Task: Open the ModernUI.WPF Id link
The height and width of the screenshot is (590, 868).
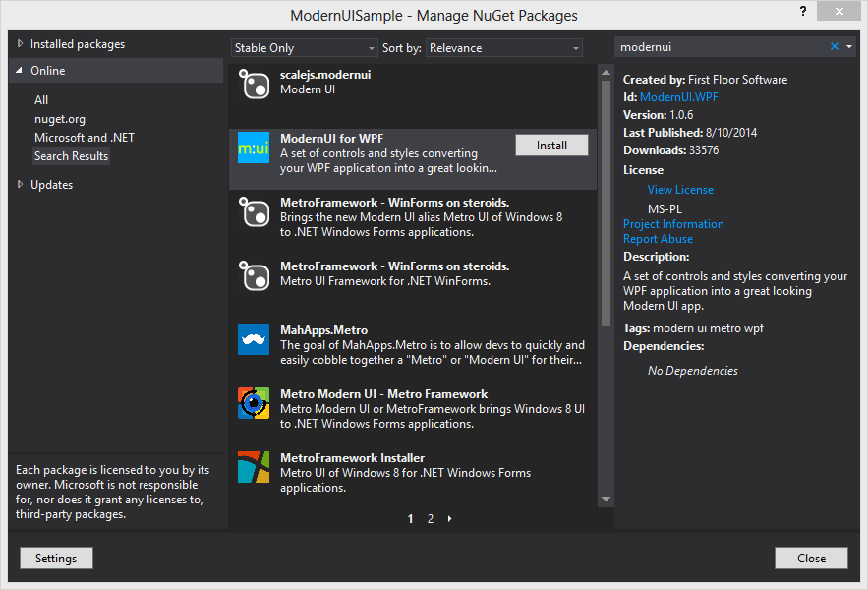Action: pos(678,97)
